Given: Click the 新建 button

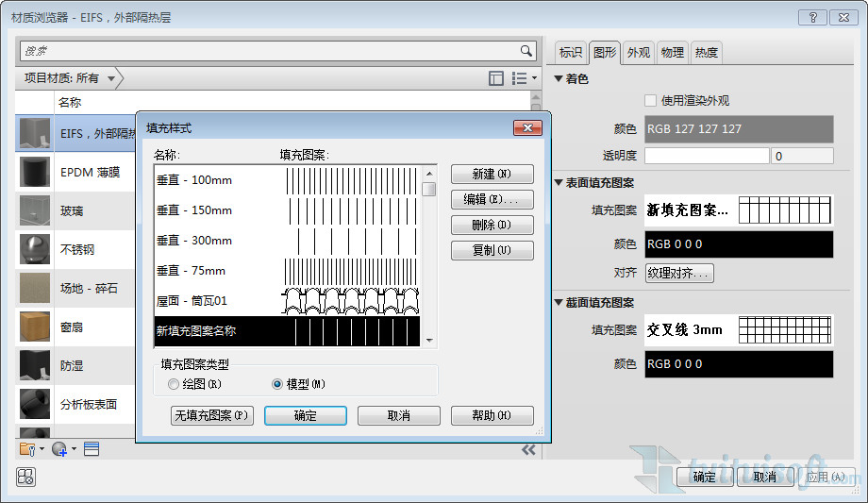Looking at the screenshot, I should point(492,174).
